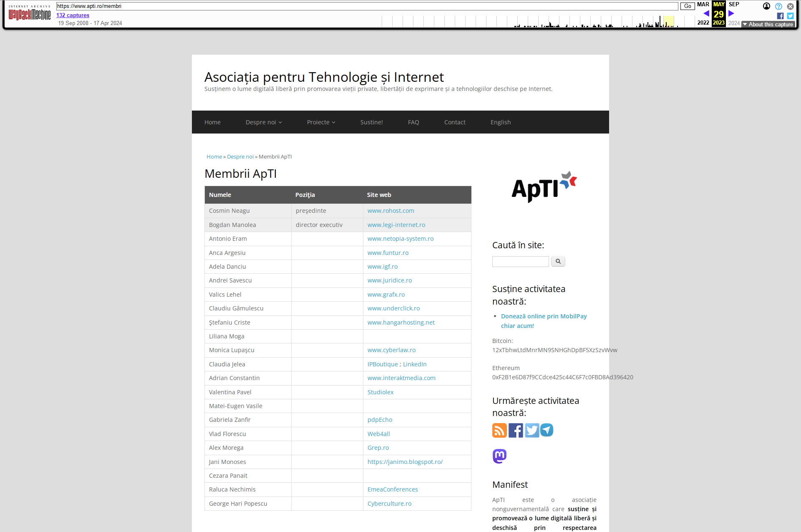Viewport: 801px width, 532px height.
Task: Go to previous capture with left arrow
Action: tap(706, 13)
